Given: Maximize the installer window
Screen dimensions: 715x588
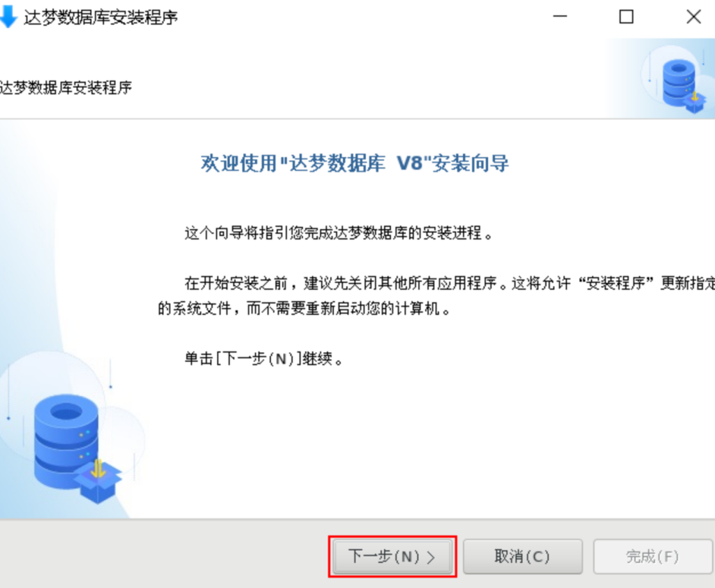Looking at the screenshot, I should pyautogui.click(x=626, y=17).
